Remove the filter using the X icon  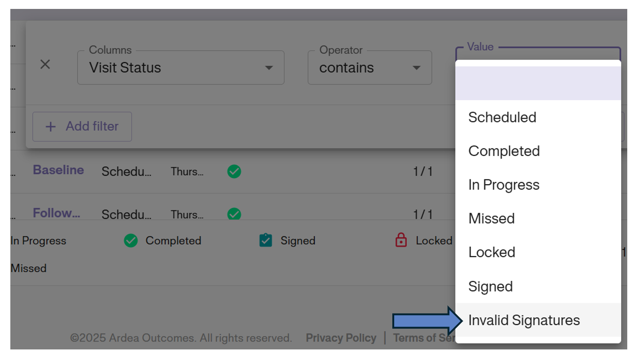(46, 64)
